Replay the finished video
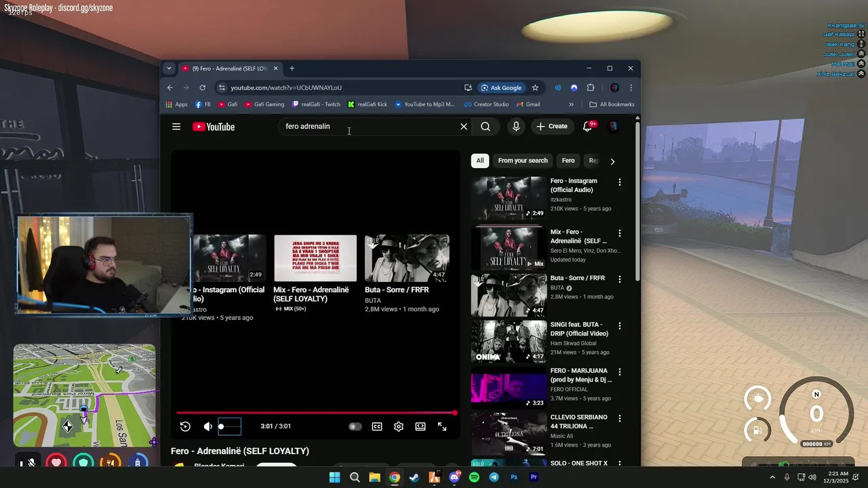 tap(185, 426)
